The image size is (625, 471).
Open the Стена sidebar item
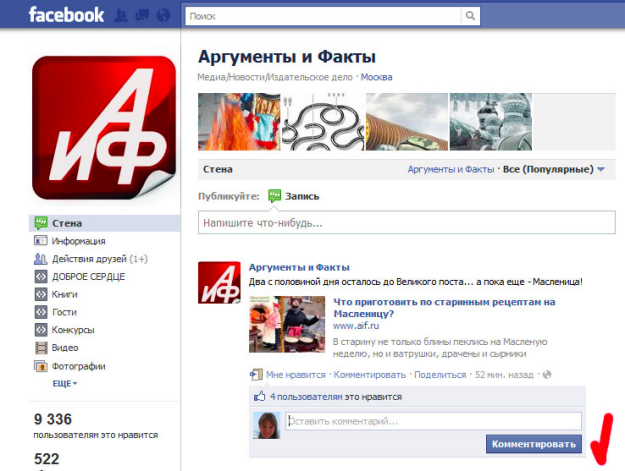tap(68, 223)
